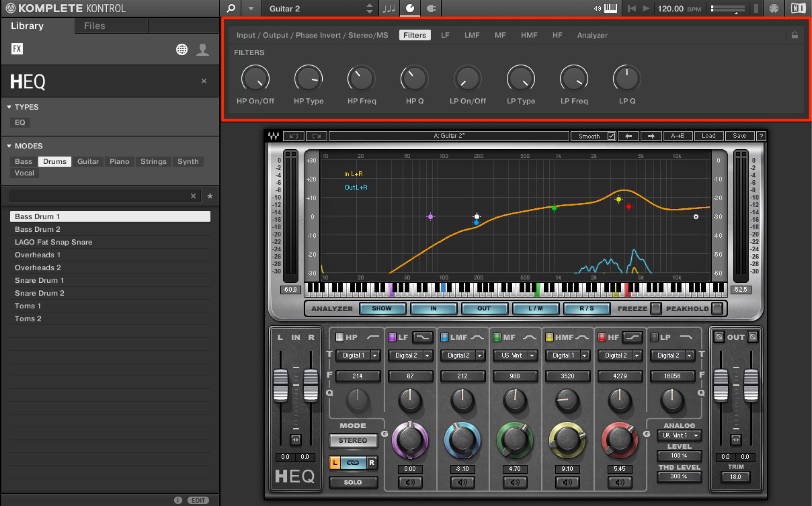Open the globe factory content icon
The height and width of the screenshot is (506, 812).
[x=182, y=49]
